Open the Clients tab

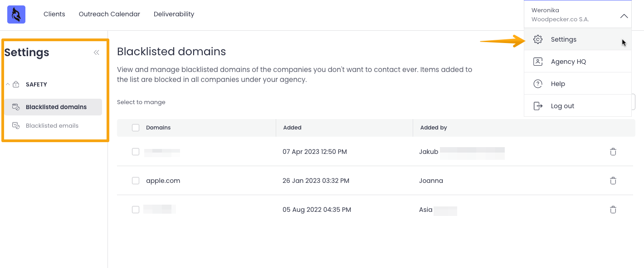pos(54,14)
